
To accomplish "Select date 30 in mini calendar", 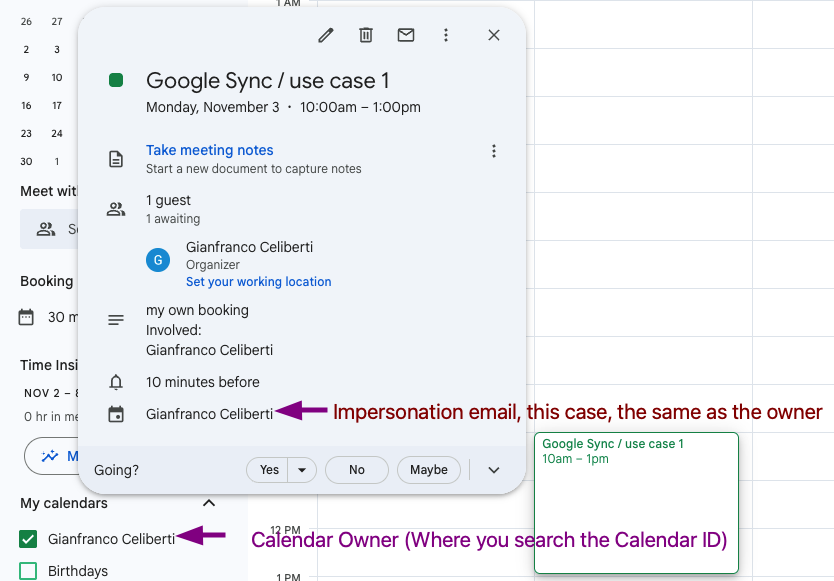I will (x=26, y=162).
